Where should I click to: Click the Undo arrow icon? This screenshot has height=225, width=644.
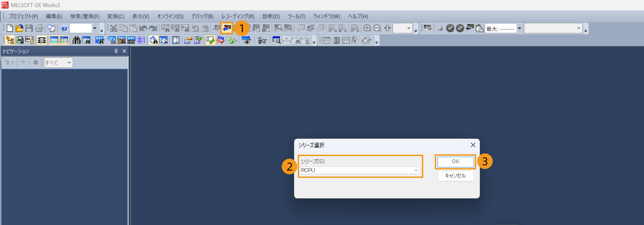pyautogui.click(x=143, y=28)
